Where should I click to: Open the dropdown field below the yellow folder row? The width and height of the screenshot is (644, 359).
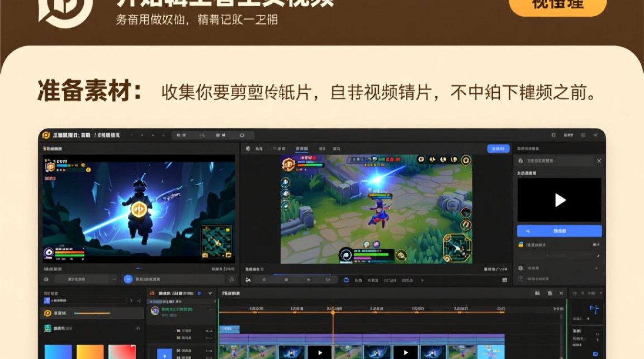[559, 256]
